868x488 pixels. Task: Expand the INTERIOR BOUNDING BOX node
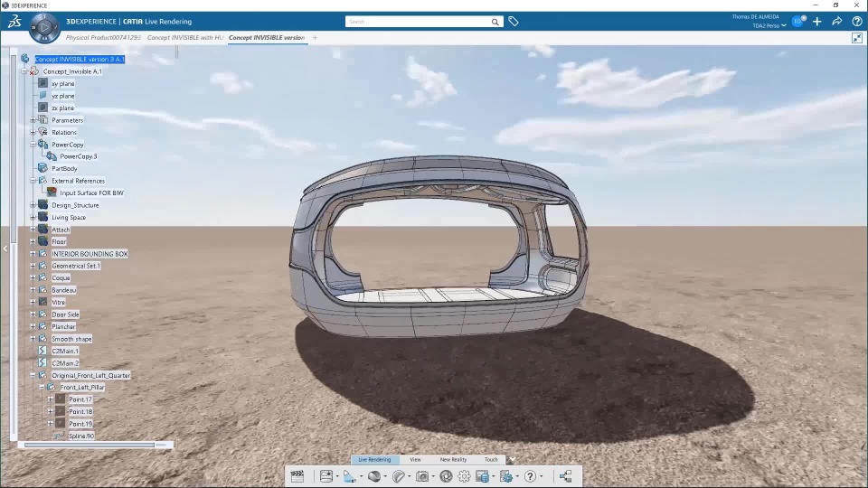33,254
